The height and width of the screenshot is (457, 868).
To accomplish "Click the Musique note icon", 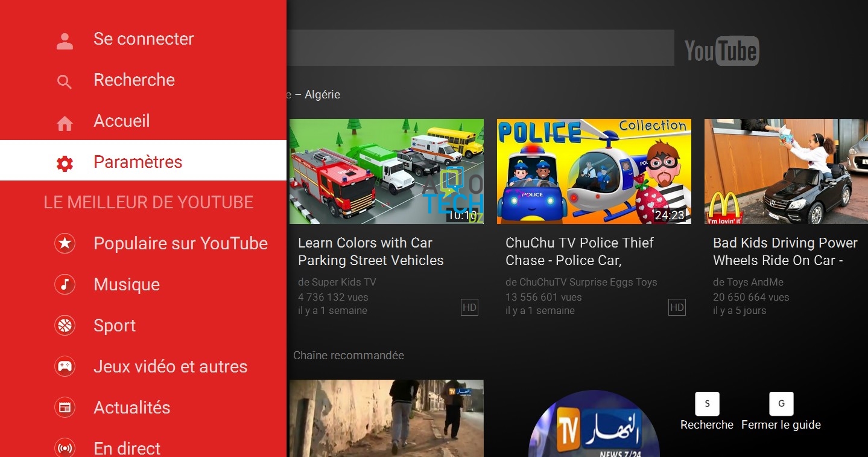I will pyautogui.click(x=64, y=284).
